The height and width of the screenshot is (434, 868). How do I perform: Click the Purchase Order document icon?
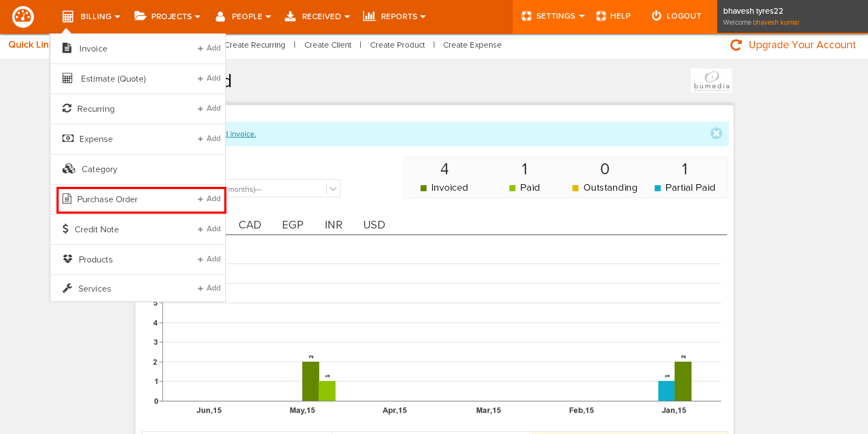67,199
